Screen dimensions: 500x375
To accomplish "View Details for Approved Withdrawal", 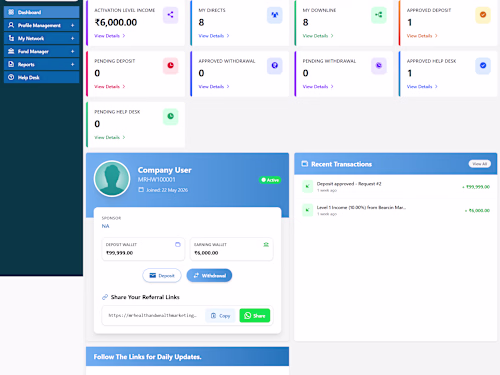I will pos(214,86).
